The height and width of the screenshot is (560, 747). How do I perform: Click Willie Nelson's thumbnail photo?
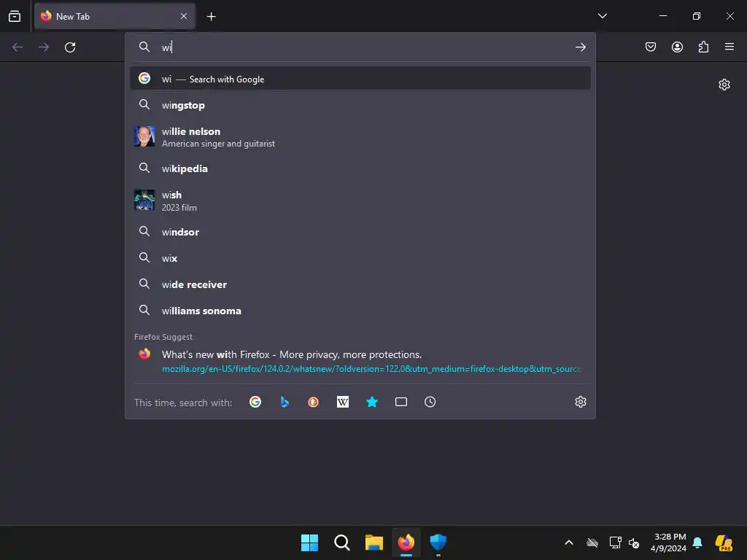[x=144, y=136]
